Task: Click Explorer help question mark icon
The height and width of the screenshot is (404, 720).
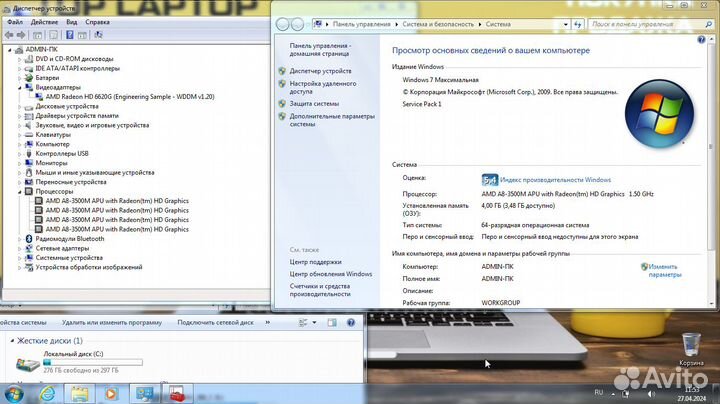Action: (x=351, y=323)
